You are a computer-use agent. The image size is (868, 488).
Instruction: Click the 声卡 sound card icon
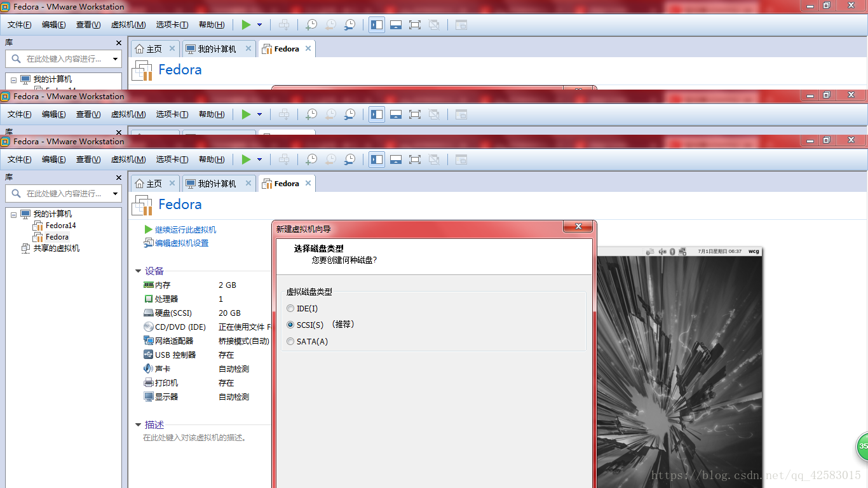(x=149, y=369)
